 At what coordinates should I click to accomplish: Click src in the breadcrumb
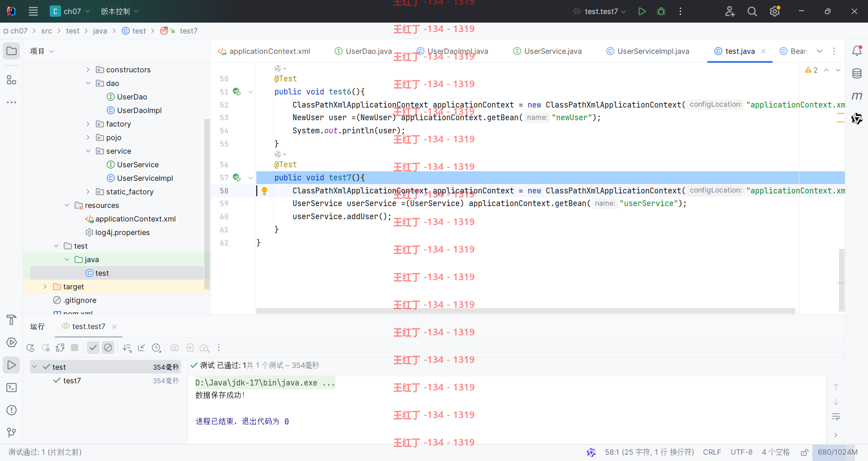click(47, 31)
